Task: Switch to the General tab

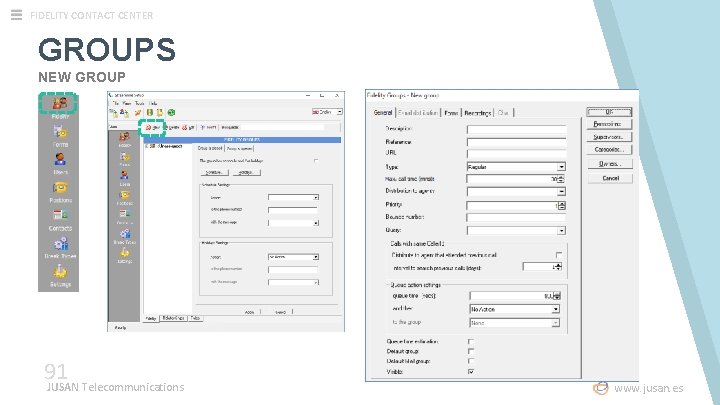Action: tap(383, 112)
